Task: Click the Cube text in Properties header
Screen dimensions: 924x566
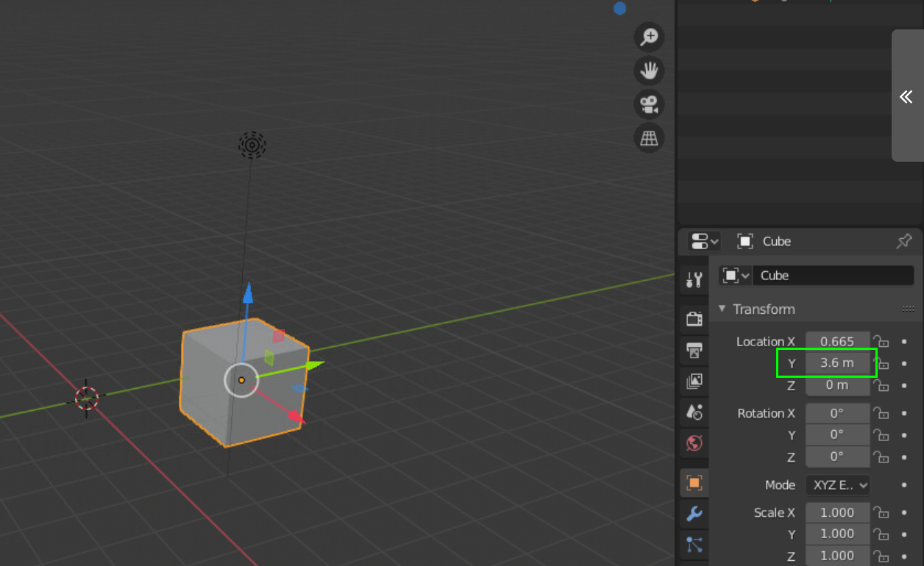Action: click(x=777, y=241)
